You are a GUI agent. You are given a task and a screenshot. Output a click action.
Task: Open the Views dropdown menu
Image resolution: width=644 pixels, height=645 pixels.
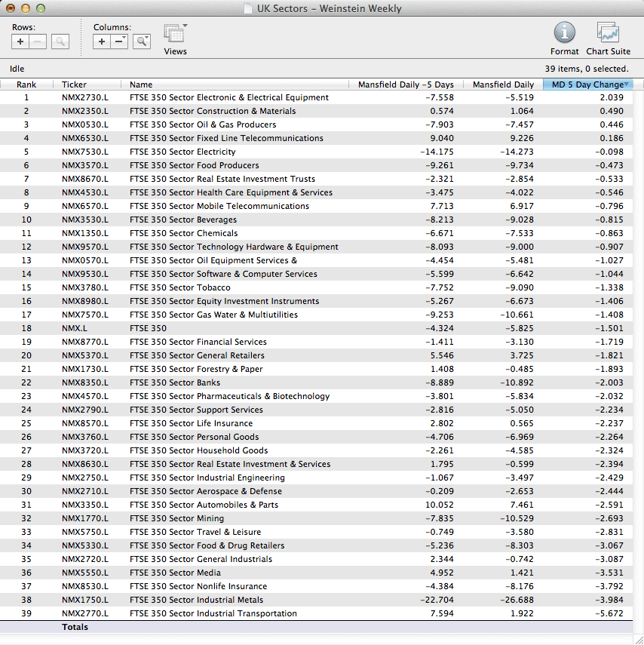click(176, 34)
